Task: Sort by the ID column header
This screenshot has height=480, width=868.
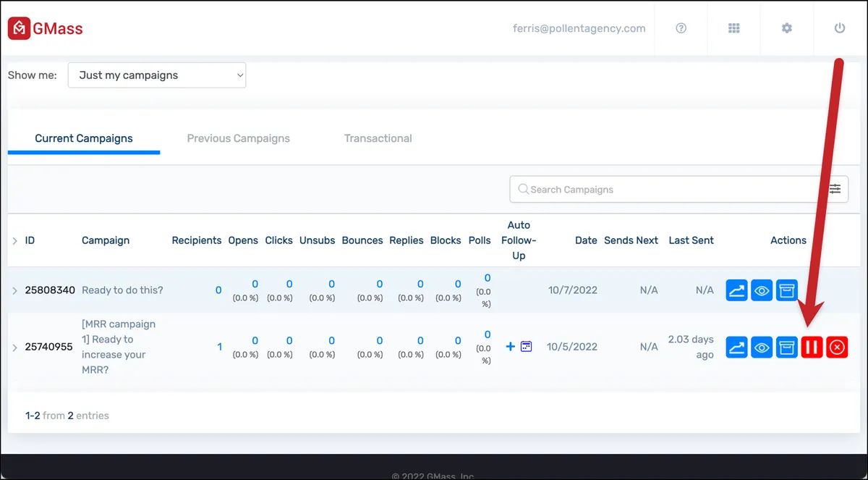Action: pyautogui.click(x=30, y=240)
